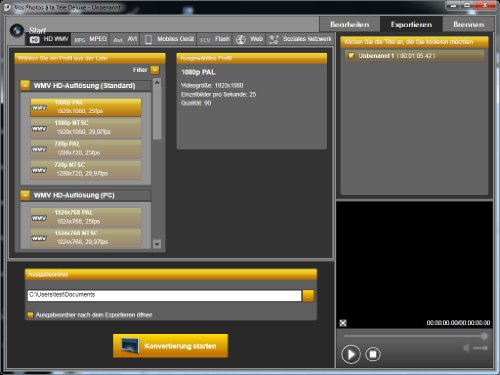Select the 1080p PAL profile
Image resolution: width=500 pixels, height=375 pixels.
[86, 107]
